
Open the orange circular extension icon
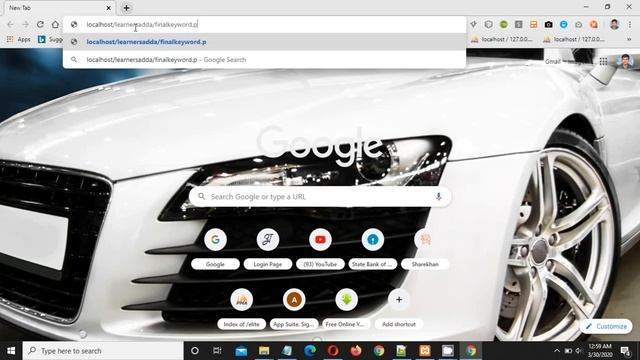(x=593, y=24)
